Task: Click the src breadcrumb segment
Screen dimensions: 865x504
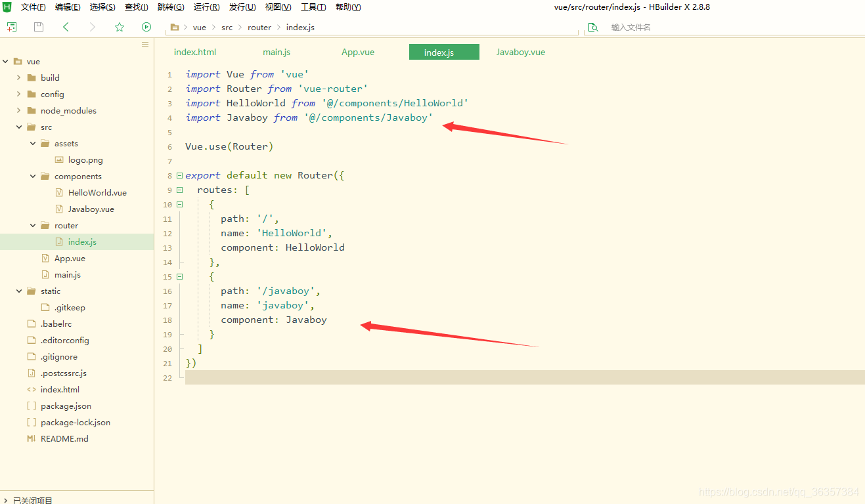Action: 227,28
